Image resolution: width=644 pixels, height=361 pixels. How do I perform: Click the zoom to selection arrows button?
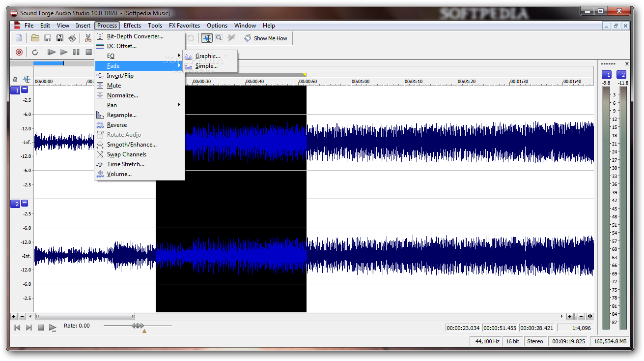click(589, 317)
